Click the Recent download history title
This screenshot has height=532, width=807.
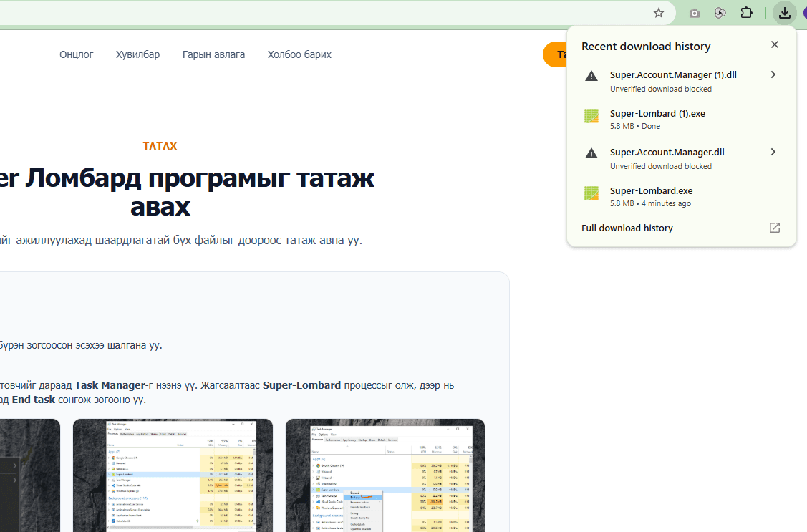pos(646,47)
